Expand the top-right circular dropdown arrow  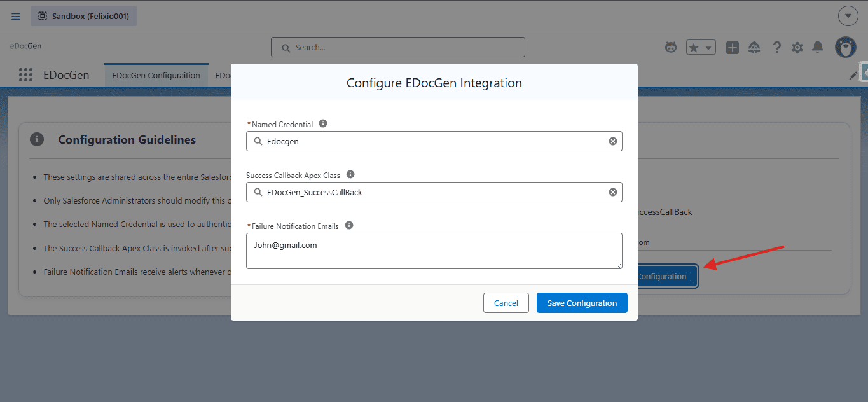pyautogui.click(x=848, y=16)
